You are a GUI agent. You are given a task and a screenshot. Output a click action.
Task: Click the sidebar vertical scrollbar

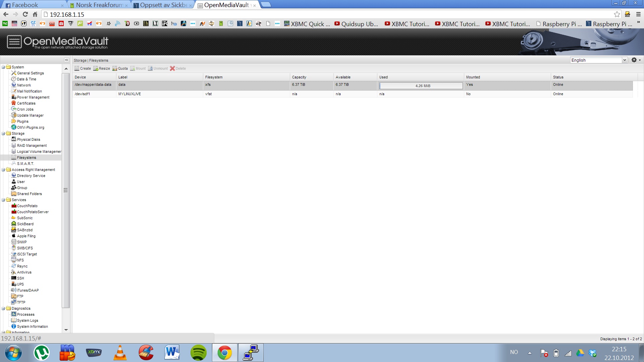66,190
